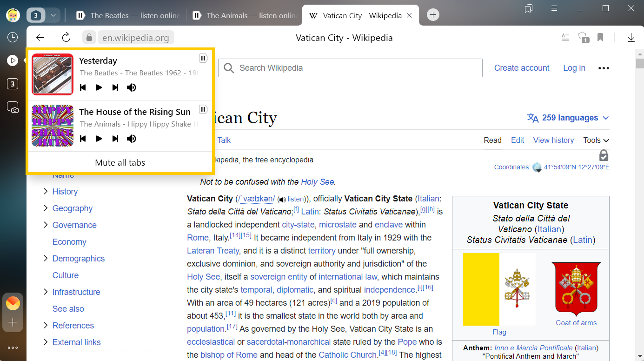Mute volume for The House of the Rising Sun

(132, 139)
